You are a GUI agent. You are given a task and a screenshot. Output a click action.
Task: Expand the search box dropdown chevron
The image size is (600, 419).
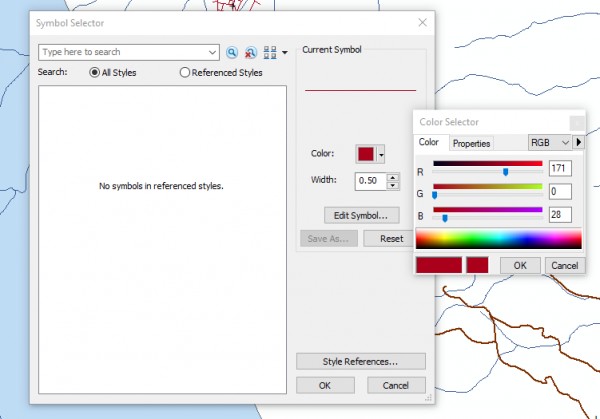click(212, 52)
